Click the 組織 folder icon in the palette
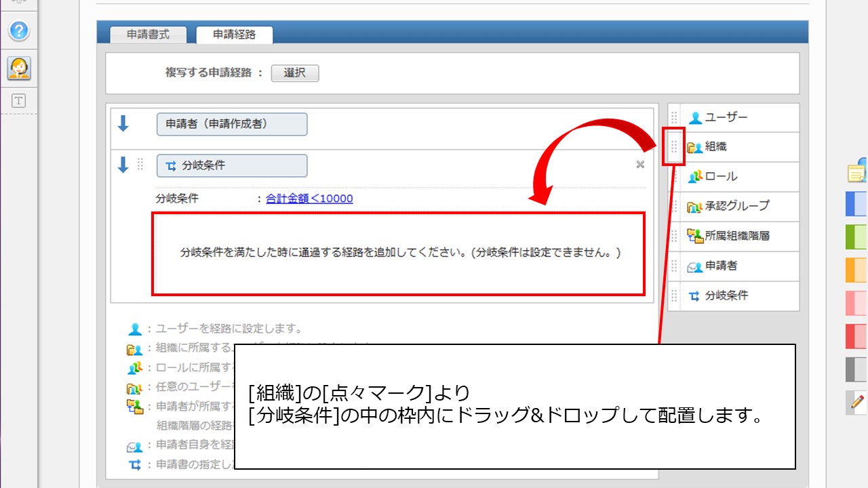The width and height of the screenshot is (868, 488). (x=694, y=147)
